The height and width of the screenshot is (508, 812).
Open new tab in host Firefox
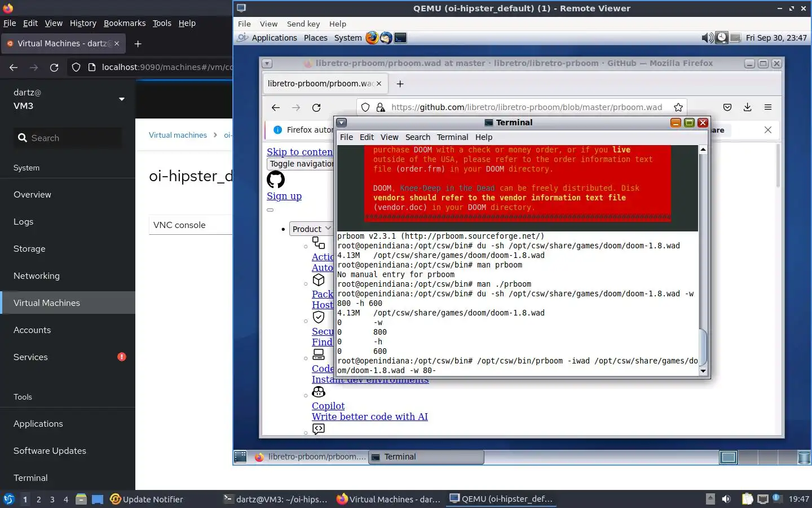pos(138,43)
